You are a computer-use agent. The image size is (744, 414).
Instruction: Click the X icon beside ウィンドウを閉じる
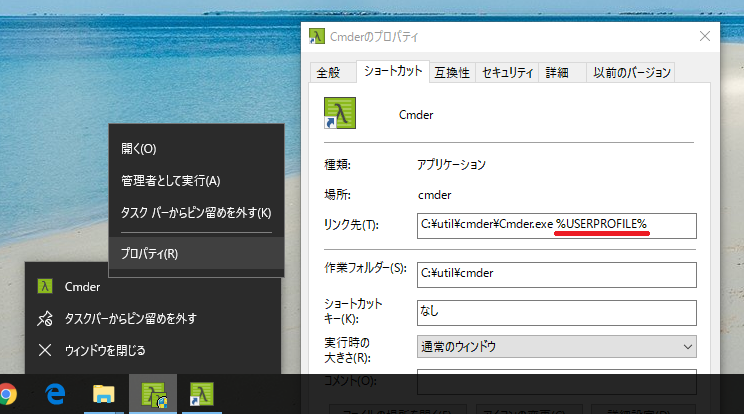[x=45, y=350]
